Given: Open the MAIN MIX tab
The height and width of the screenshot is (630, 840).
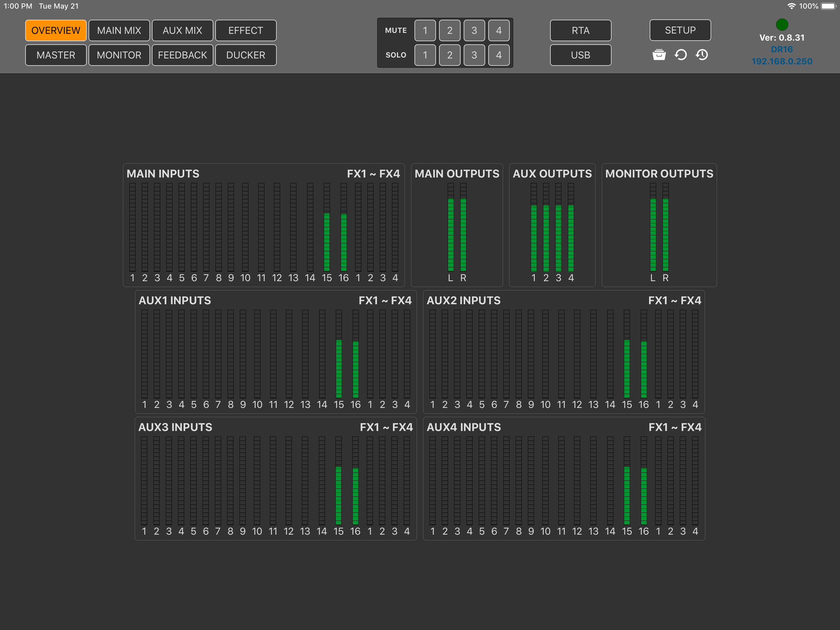Looking at the screenshot, I should pyautogui.click(x=119, y=30).
